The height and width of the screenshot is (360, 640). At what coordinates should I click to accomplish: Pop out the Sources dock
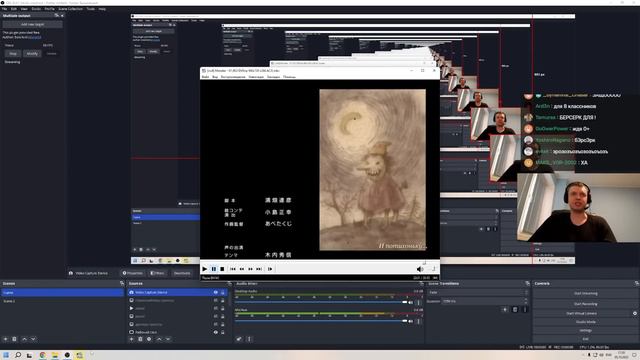pos(229,283)
